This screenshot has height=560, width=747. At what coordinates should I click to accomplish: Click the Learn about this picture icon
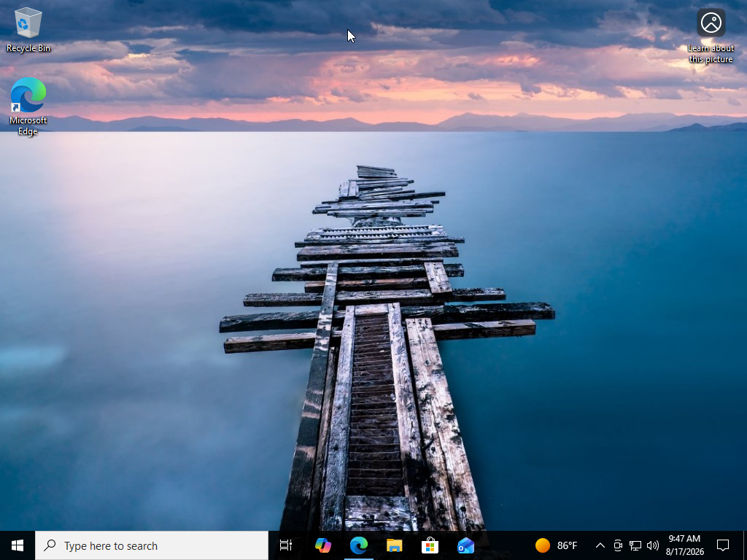(711, 36)
